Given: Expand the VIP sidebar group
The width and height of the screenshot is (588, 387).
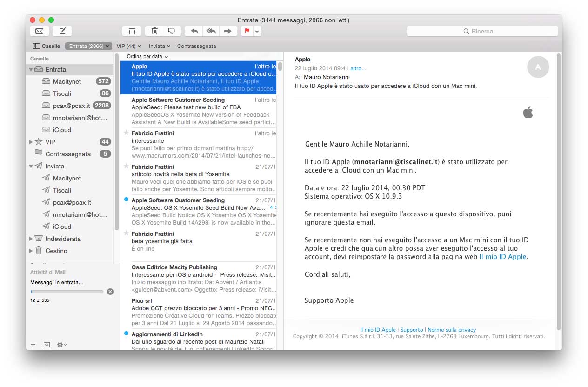Looking at the screenshot, I should [31, 142].
